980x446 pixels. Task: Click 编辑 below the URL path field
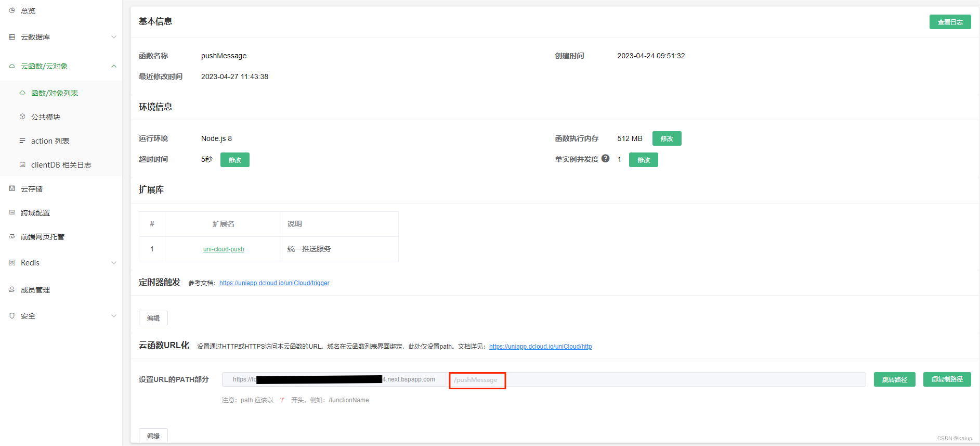[153, 436]
